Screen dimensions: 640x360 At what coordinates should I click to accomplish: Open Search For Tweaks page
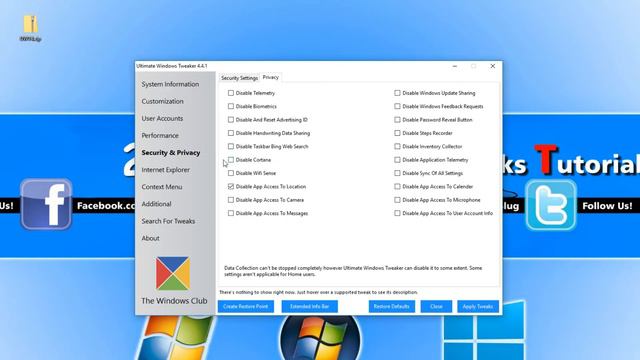168,221
